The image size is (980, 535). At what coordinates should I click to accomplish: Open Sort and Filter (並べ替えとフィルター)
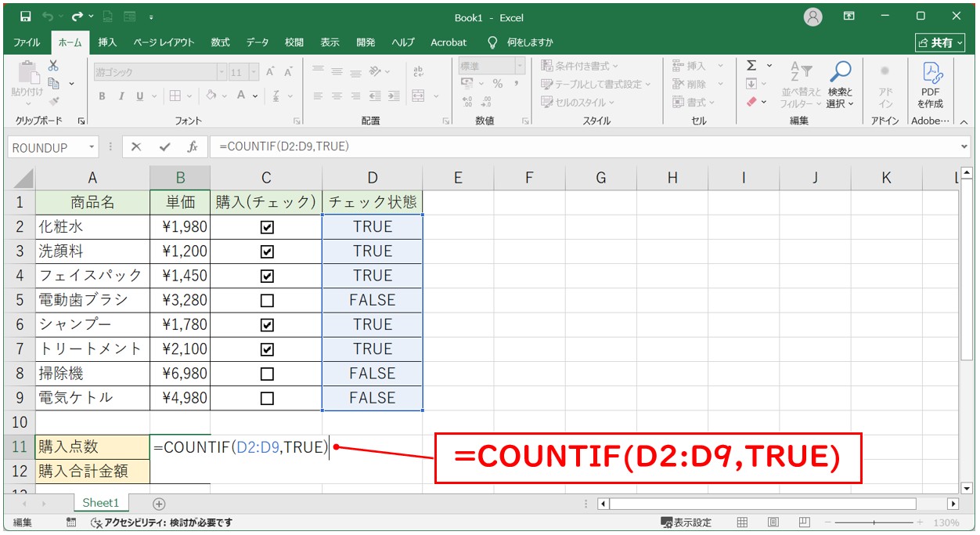pyautogui.click(x=801, y=85)
